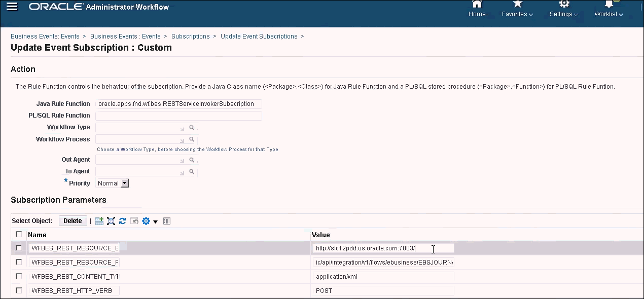
Task: Click the Delete button
Action: pos(73,221)
